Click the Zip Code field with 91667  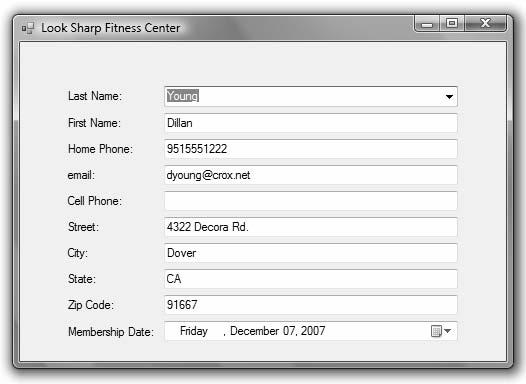click(x=311, y=305)
